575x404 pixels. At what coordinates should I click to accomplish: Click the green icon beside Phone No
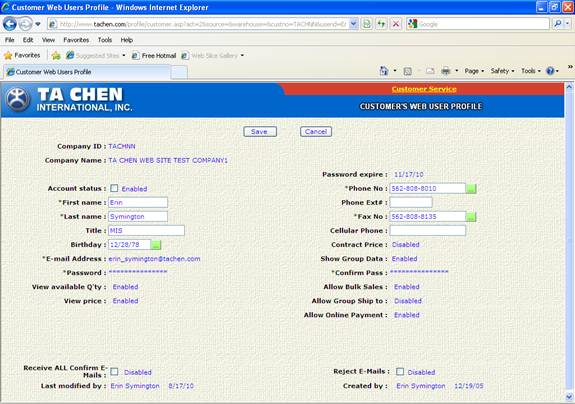tap(471, 189)
